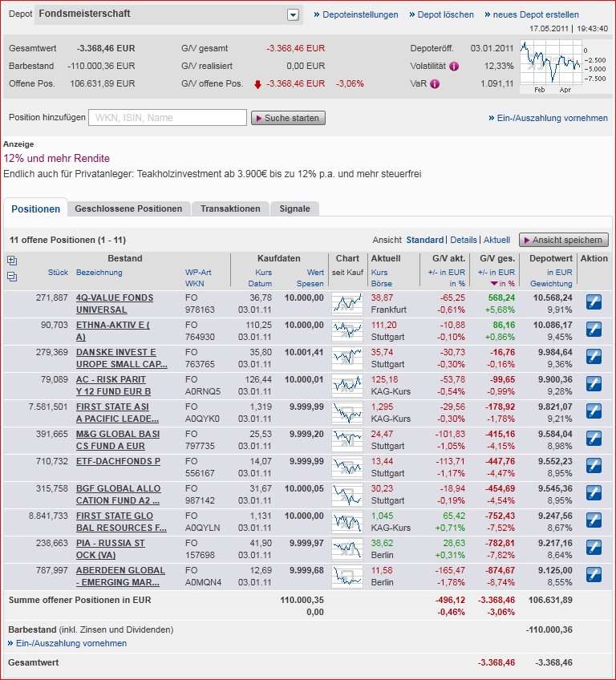Open the FIRST STATE GLOBAL RESOURCES mini chart
The width and height of the screenshot is (616, 680).
point(347,522)
